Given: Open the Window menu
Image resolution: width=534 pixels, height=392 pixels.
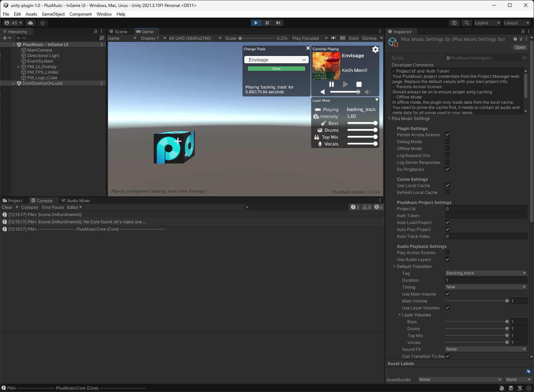Looking at the screenshot, I should 104,14.
